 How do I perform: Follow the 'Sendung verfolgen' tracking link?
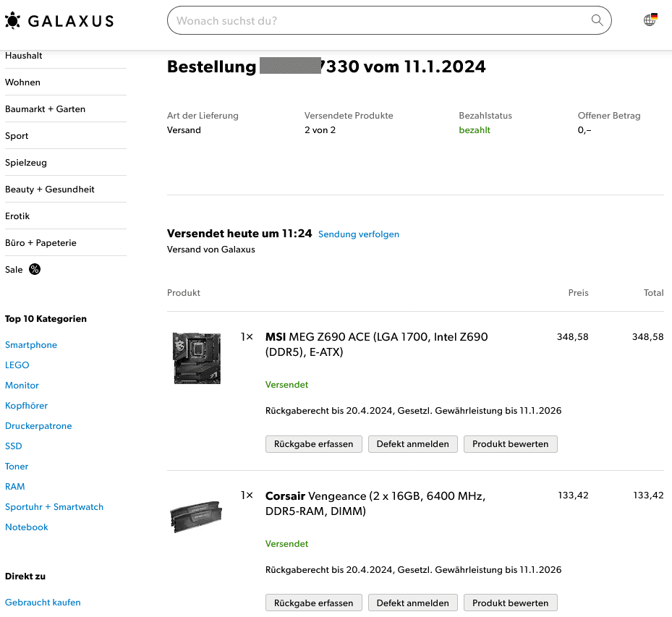[x=358, y=234]
